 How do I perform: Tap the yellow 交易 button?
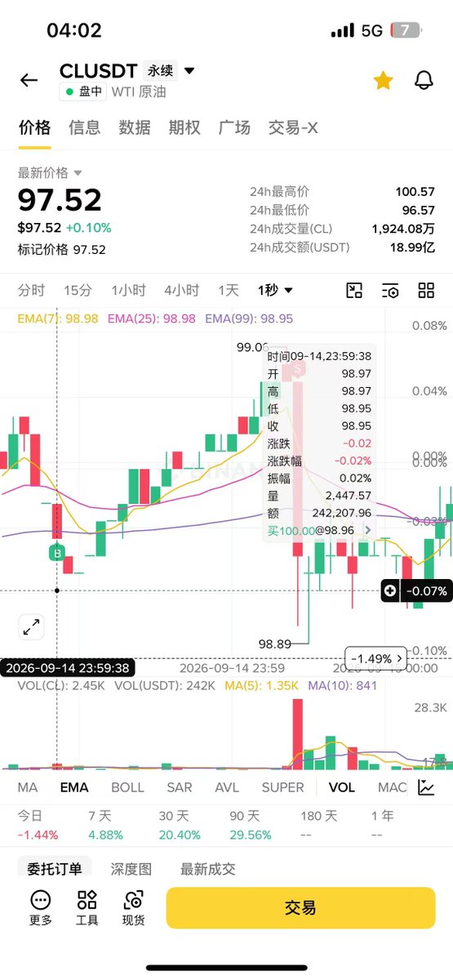(300, 908)
